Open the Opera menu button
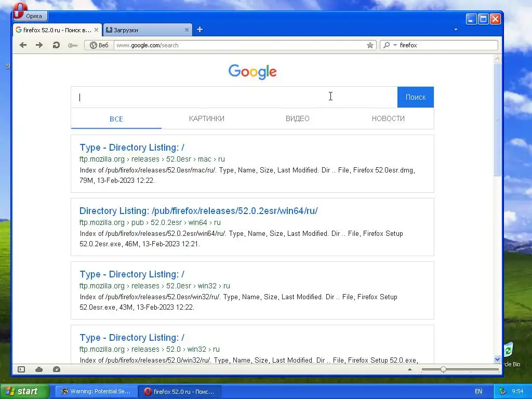Image resolution: width=532 pixels, height=399 pixels. pyautogui.click(x=30, y=15)
